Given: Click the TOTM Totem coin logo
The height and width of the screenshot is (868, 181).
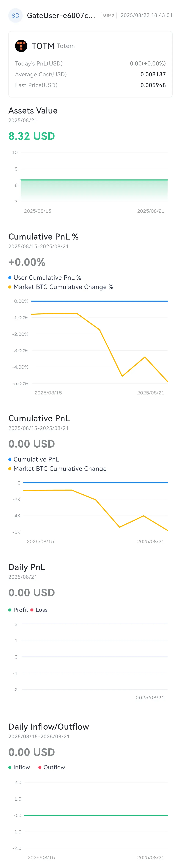Looking at the screenshot, I should coord(21,46).
